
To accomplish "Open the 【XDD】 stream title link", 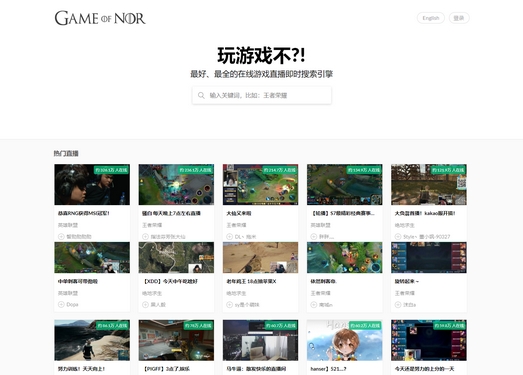I will (170, 282).
